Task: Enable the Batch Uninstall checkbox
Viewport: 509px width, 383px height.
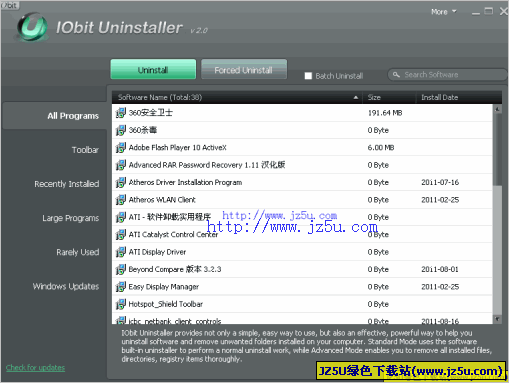Action: [308, 76]
